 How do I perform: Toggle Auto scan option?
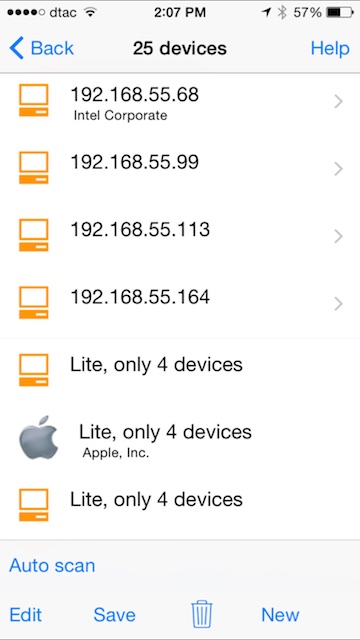(52, 565)
